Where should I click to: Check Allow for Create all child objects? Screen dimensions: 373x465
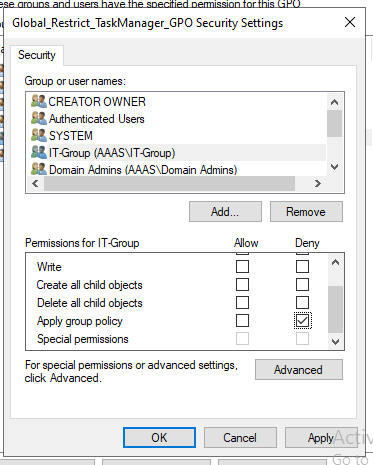point(242,285)
